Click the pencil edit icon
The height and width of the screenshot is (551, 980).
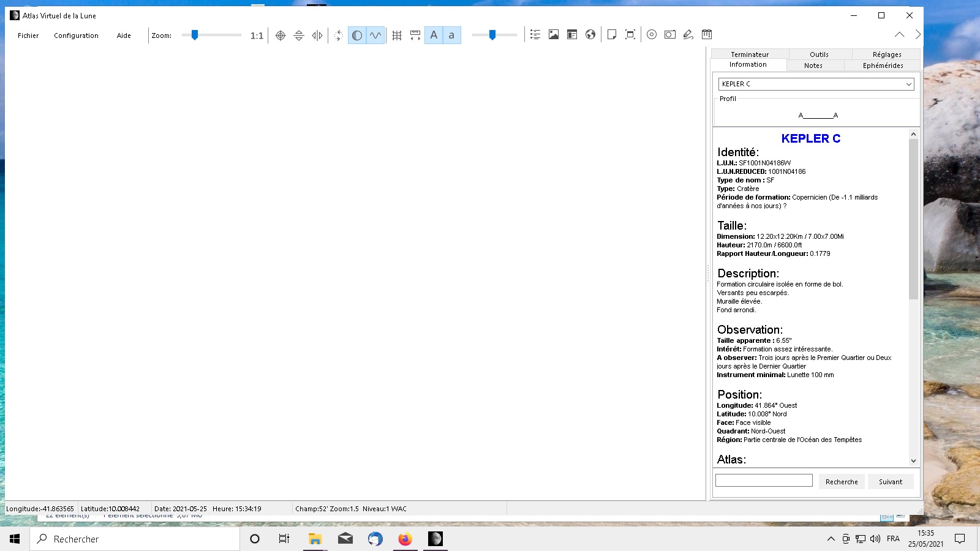(x=688, y=35)
